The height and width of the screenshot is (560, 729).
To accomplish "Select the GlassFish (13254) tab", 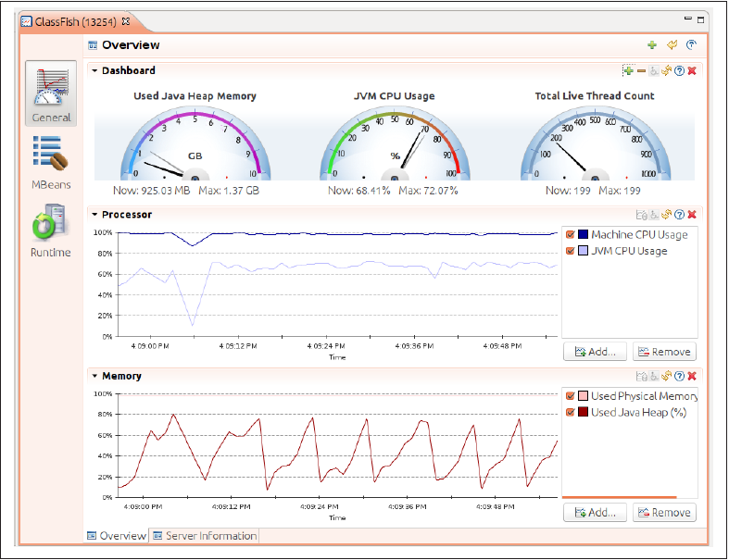I will [x=76, y=22].
